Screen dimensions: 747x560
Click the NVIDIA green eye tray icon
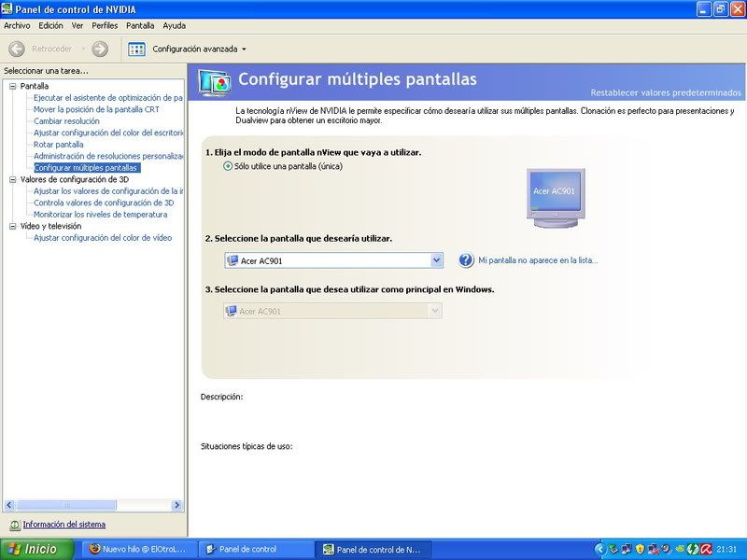click(x=680, y=549)
